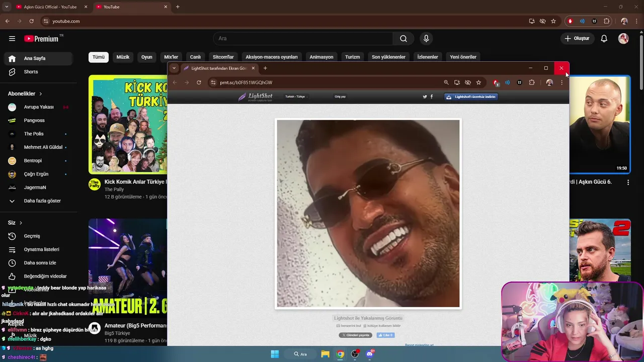Open File Explorer from the taskbar

(x=325, y=354)
